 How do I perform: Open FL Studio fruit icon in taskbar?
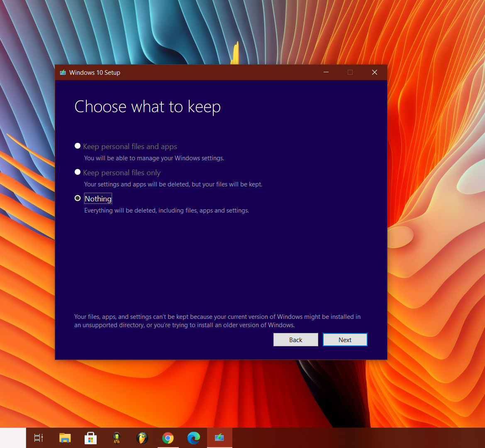click(142, 438)
